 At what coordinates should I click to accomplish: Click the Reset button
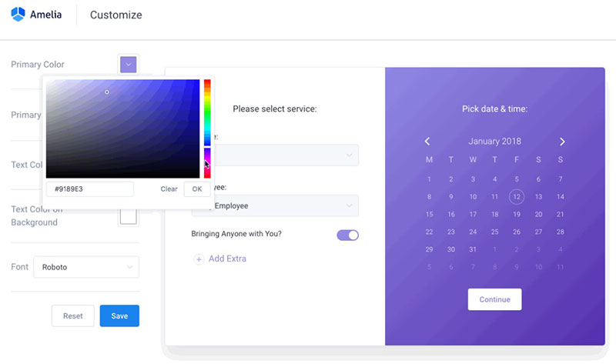(x=72, y=316)
